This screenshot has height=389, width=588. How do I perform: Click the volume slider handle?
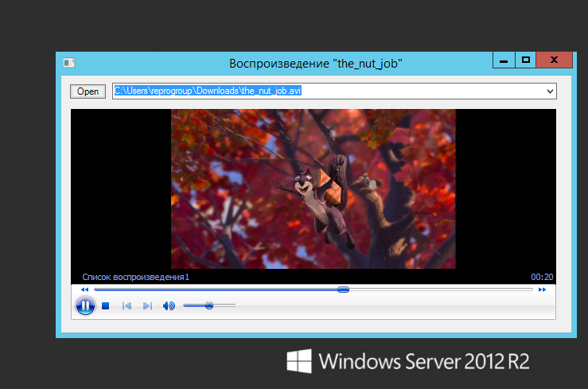coord(209,305)
